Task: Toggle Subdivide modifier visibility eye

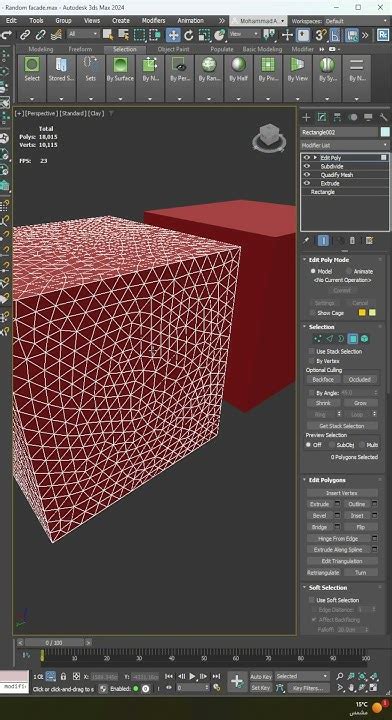Action: click(x=307, y=166)
